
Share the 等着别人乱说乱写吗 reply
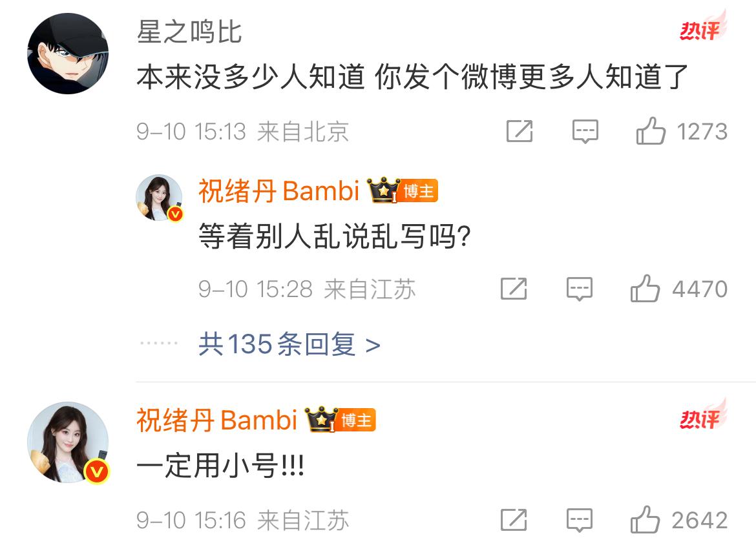coord(514,289)
